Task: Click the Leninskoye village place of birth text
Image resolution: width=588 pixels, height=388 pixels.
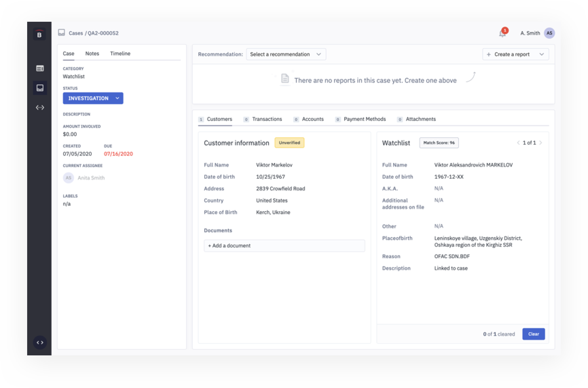Action: coord(478,242)
